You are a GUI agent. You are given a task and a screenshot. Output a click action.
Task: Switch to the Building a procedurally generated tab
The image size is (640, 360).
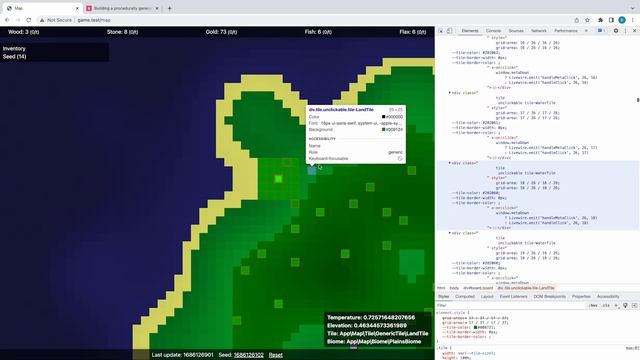point(122,8)
